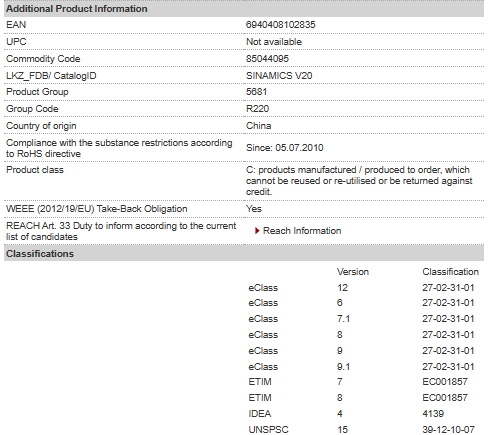The image size is (493, 435).
Task: Click the Commodity Code label
Action: tap(43, 59)
